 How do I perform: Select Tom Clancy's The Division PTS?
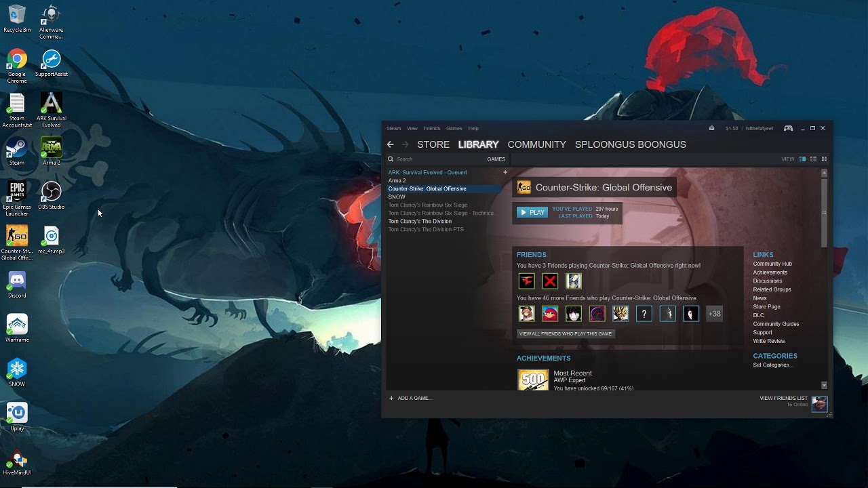426,229
